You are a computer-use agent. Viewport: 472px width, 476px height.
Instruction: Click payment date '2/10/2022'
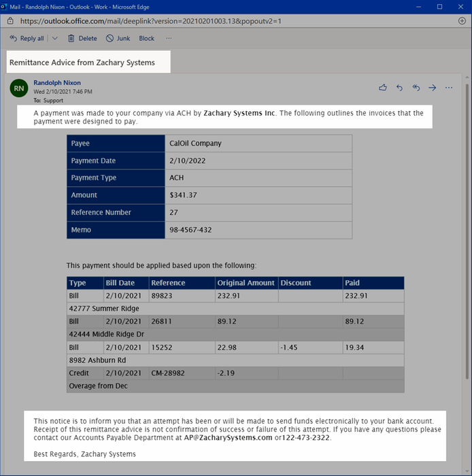[187, 160]
